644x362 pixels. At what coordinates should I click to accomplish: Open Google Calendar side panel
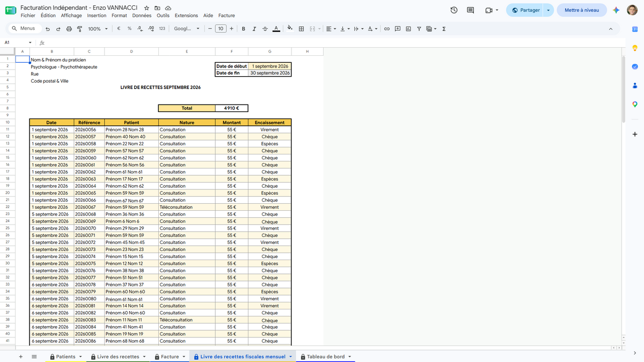click(x=635, y=29)
